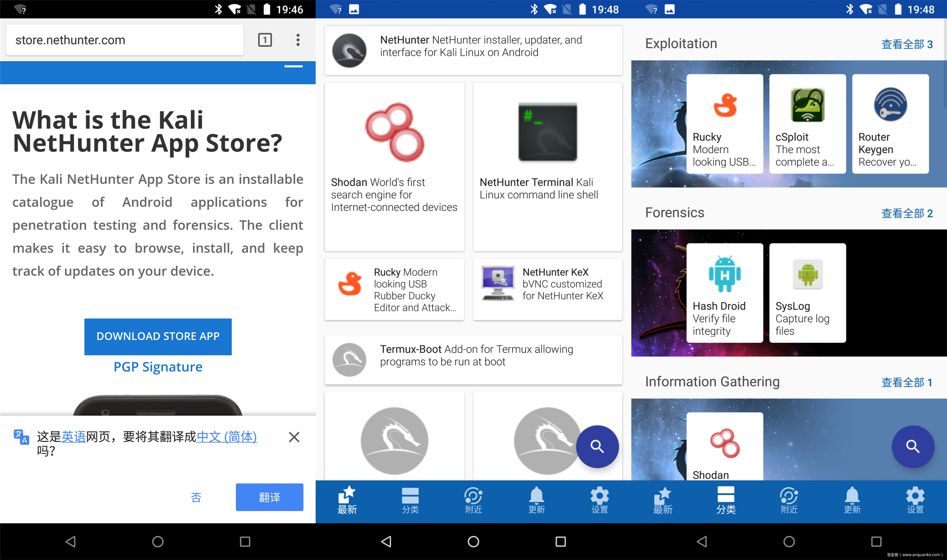This screenshot has width=947, height=560.
Task: Tap the search floating button over Information Gathering
Action: pyautogui.click(x=912, y=446)
